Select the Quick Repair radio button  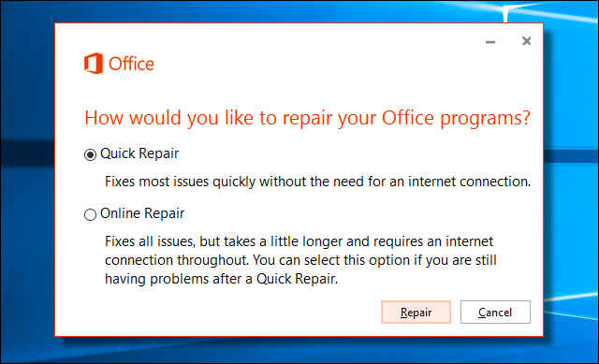click(90, 154)
